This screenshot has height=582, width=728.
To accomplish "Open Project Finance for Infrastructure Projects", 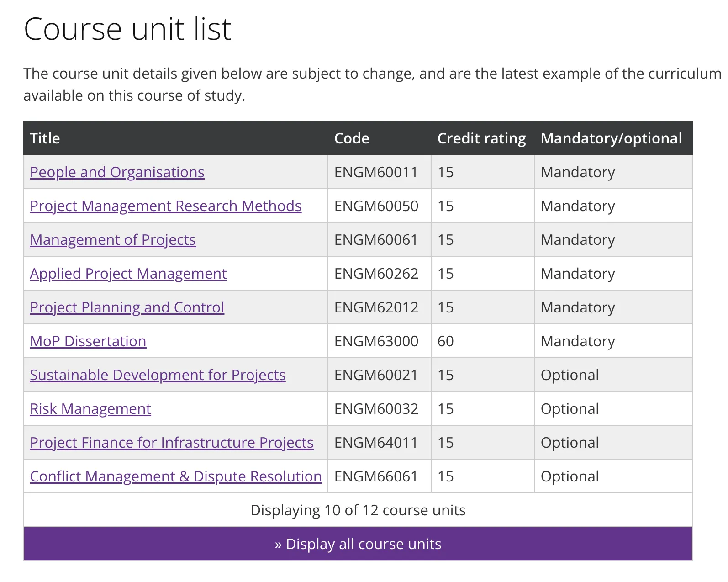I will click(171, 443).
